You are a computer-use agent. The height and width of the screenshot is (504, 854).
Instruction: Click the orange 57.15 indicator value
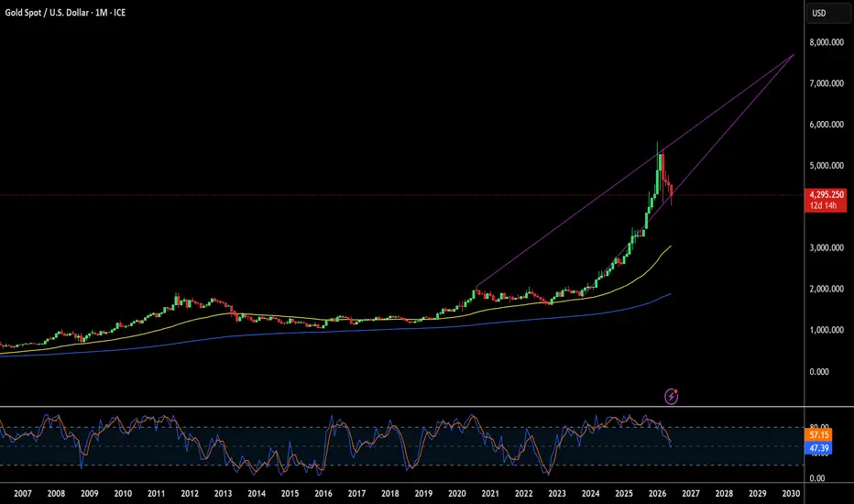coord(818,434)
